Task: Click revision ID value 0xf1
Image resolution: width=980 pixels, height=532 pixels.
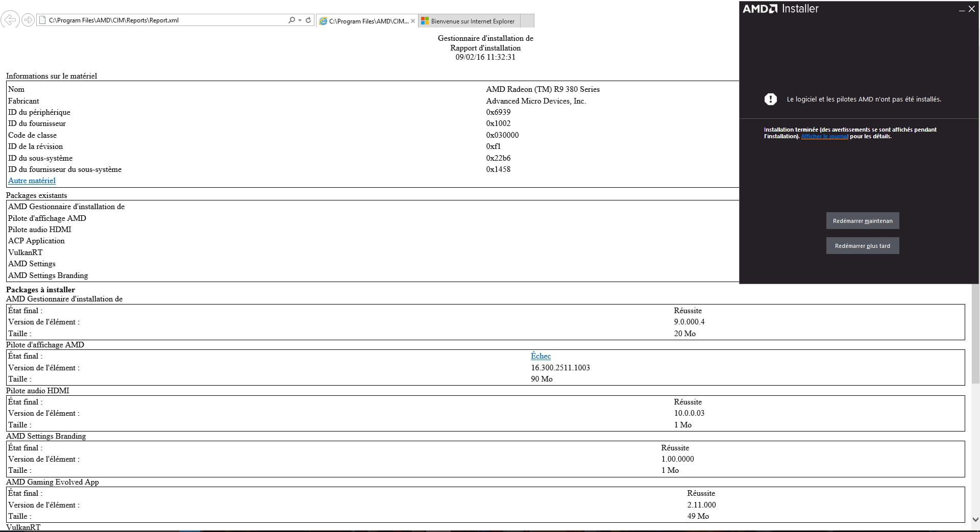Action: click(x=493, y=146)
